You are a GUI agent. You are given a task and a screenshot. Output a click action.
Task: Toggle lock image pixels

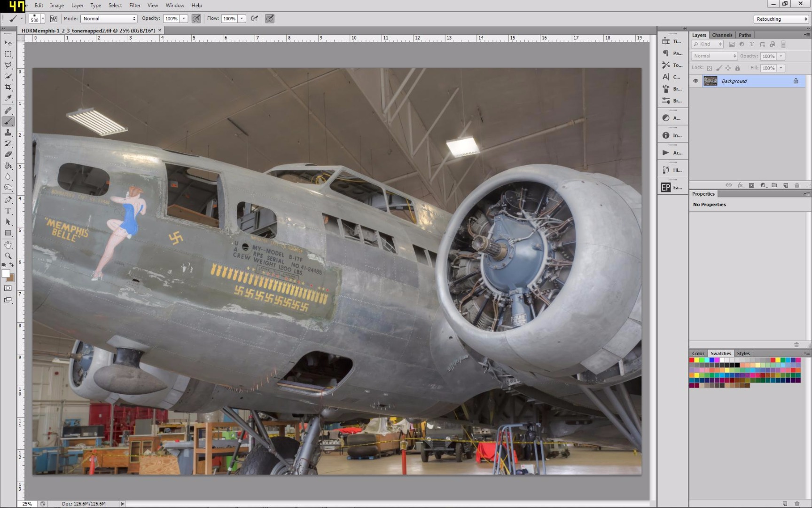719,68
